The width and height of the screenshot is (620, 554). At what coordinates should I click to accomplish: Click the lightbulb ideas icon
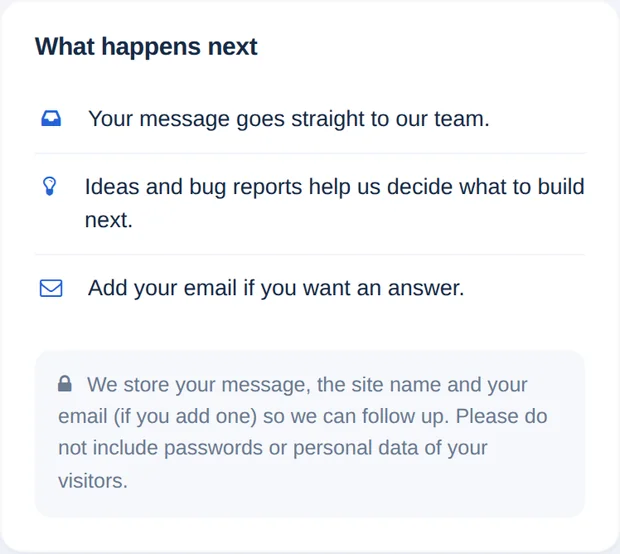[x=49, y=186]
